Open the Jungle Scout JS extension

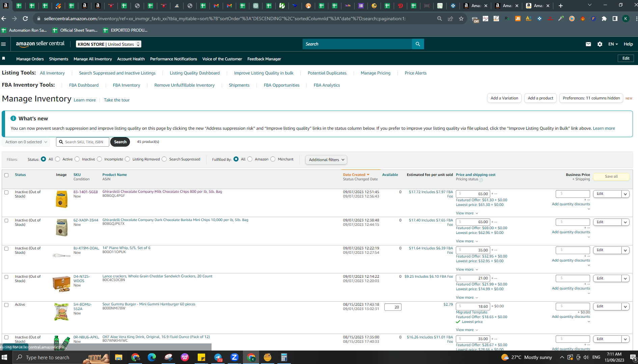click(x=518, y=19)
